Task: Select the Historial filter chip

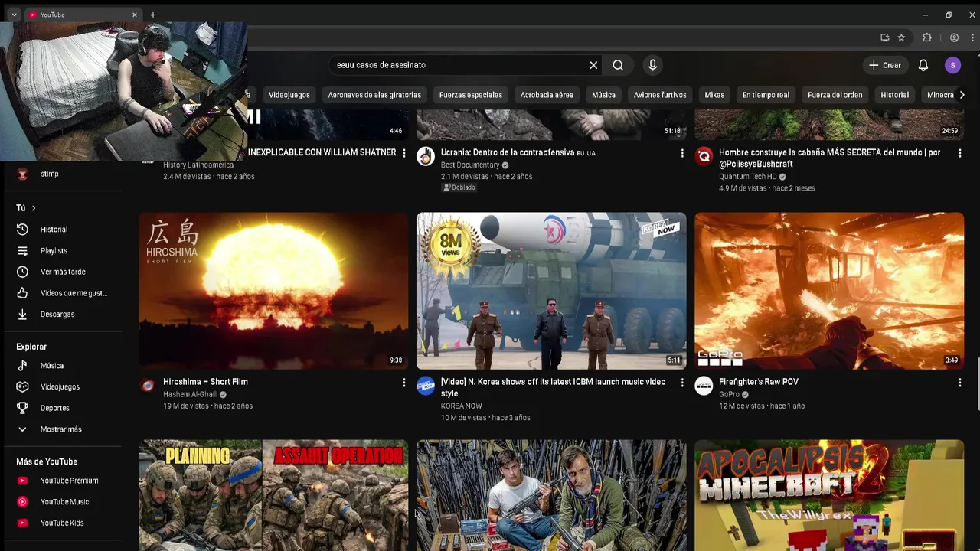Action: point(894,95)
